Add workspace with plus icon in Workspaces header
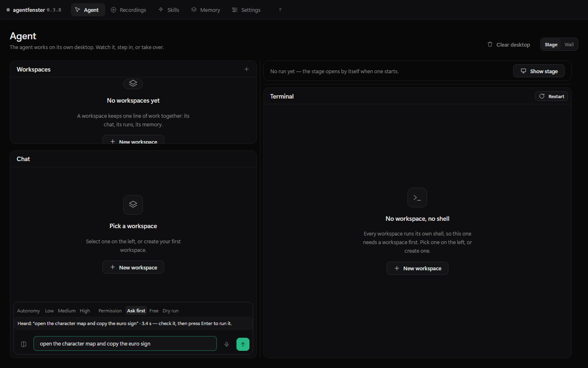This screenshot has height=368, width=588. pyautogui.click(x=247, y=69)
